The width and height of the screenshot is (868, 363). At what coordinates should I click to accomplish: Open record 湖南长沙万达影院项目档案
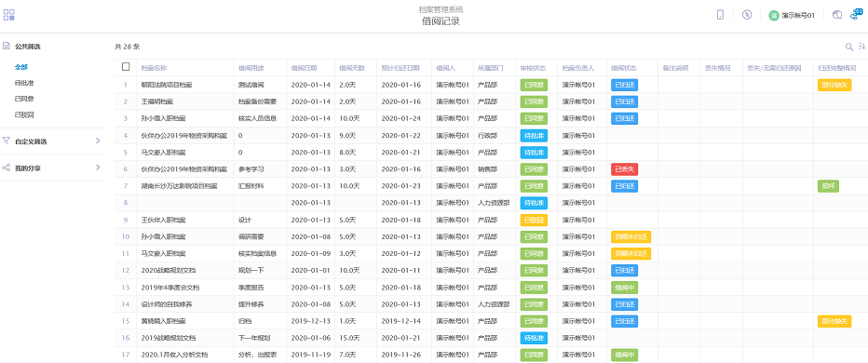click(180, 186)
